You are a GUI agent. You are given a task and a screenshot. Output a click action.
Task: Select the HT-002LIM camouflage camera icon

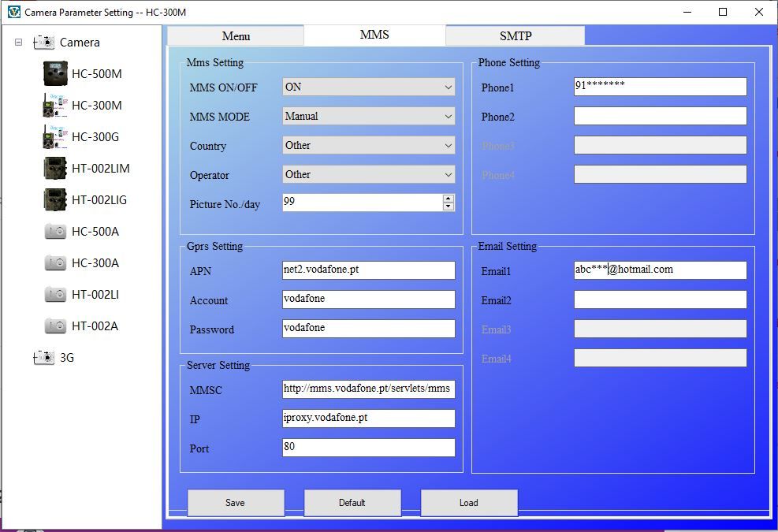coord(55,169)
